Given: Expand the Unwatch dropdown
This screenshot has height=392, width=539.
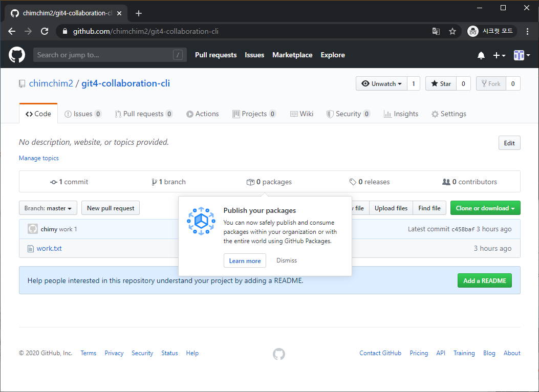Looking at the screenshot, I should 381,83.
